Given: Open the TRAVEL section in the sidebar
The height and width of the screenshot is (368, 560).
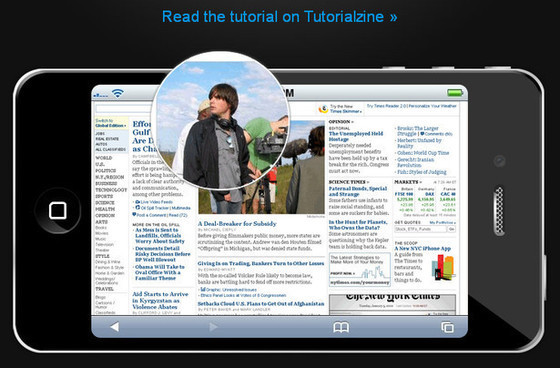Looking at the screenshot, I should click(105, 289).
